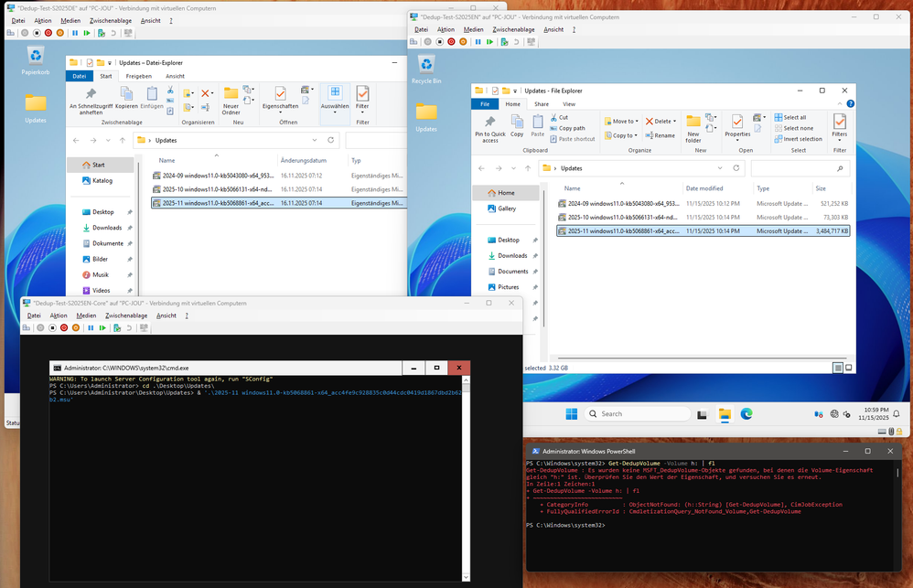913x588 pixels.
Task: Click Copy path in File Explorer ribbon
Action: coord(567,128)
